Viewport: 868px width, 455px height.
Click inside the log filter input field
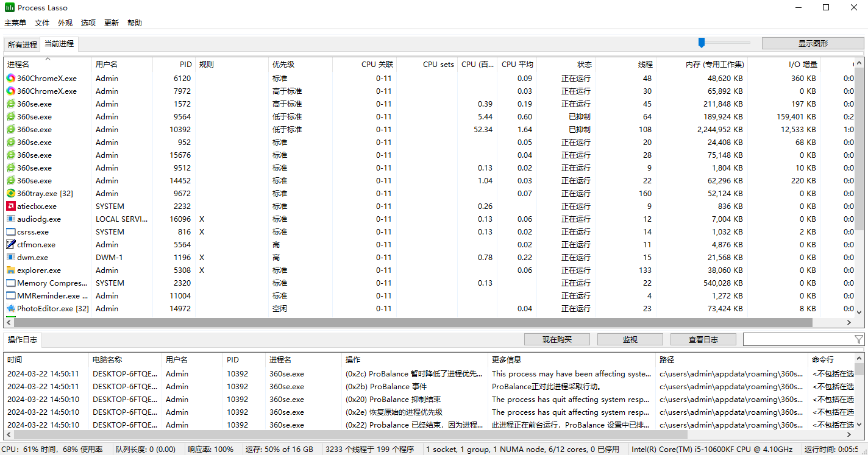pyautogui.click(x=798, y=339)
